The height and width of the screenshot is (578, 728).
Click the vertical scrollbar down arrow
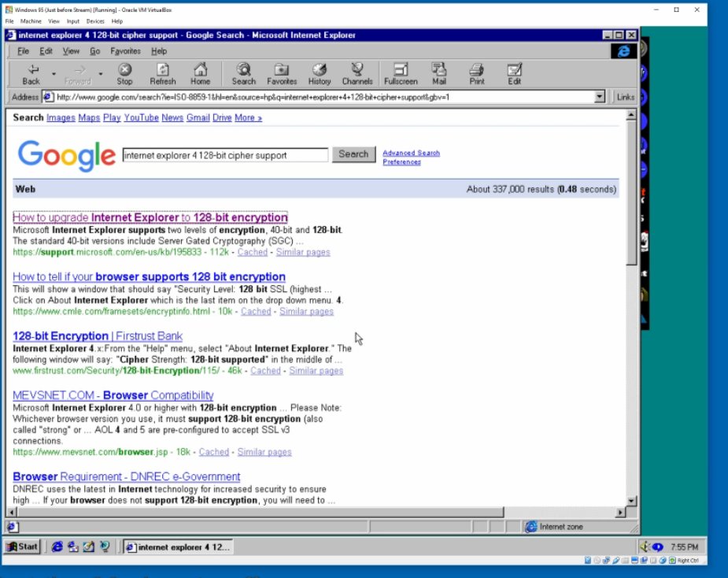click(x=631, y=500)
